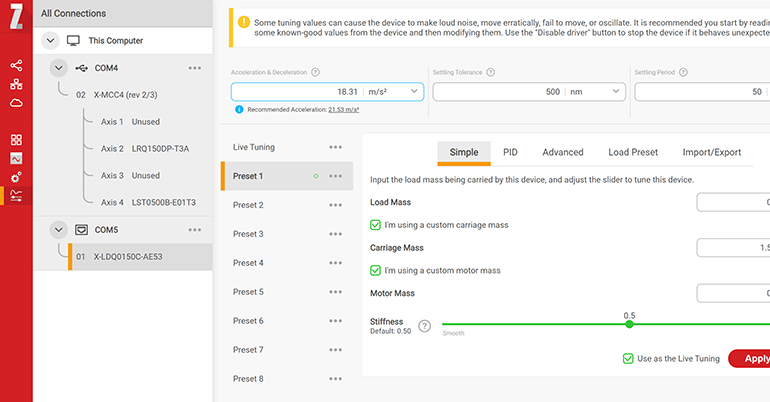Collapse the COM4 connection node
Screen dimensions: 770x402
(58, 68)
